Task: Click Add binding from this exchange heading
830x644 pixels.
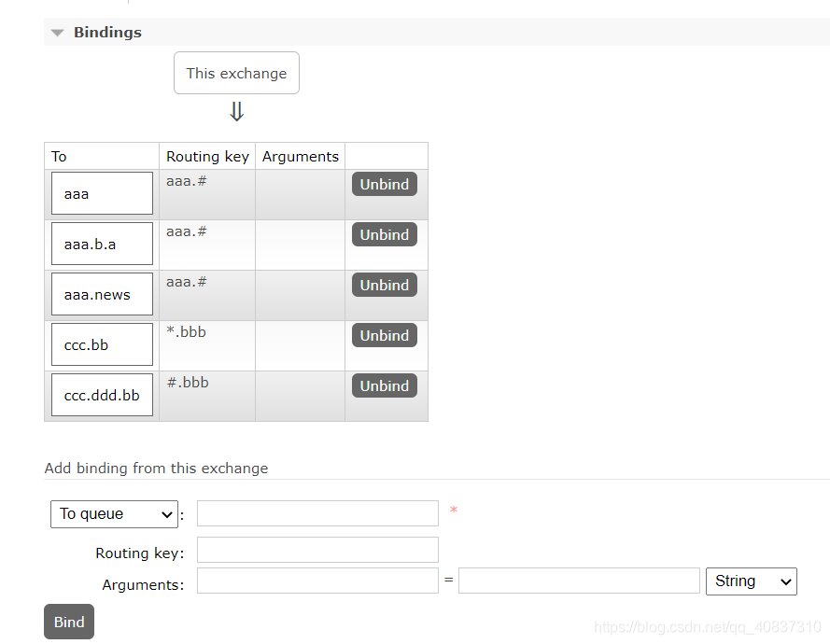Action: tap(156, 469)
